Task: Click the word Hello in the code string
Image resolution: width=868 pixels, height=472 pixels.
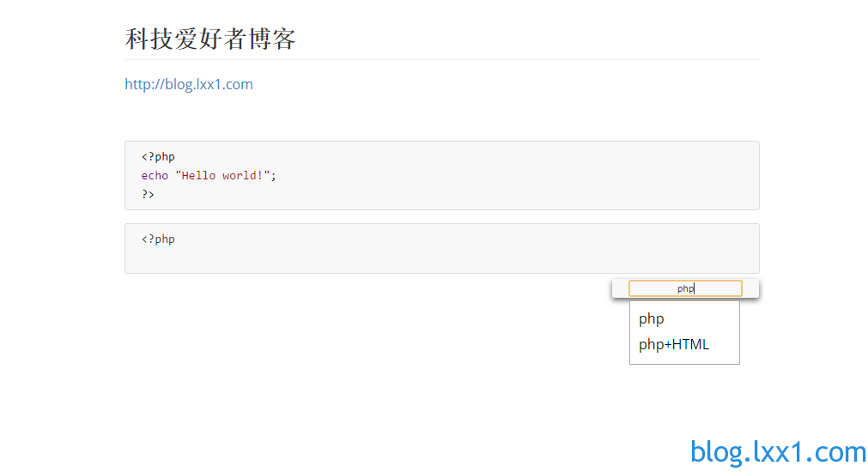Action: coord(198,175)
